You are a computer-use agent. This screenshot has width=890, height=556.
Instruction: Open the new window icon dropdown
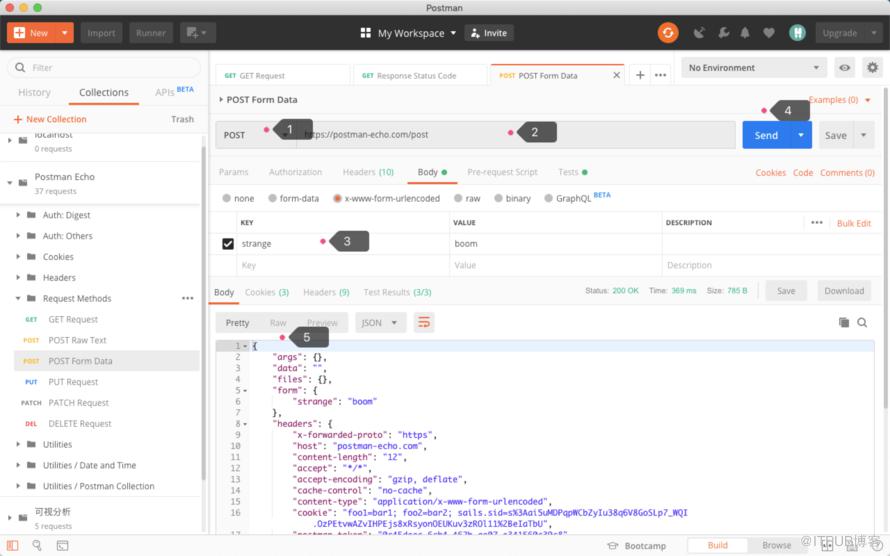(197, 33)
